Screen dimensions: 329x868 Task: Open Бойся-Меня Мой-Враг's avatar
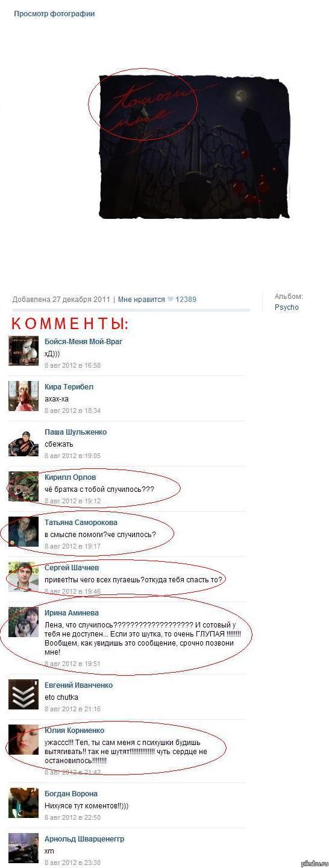pyautogui.click(x=23, y=351)
